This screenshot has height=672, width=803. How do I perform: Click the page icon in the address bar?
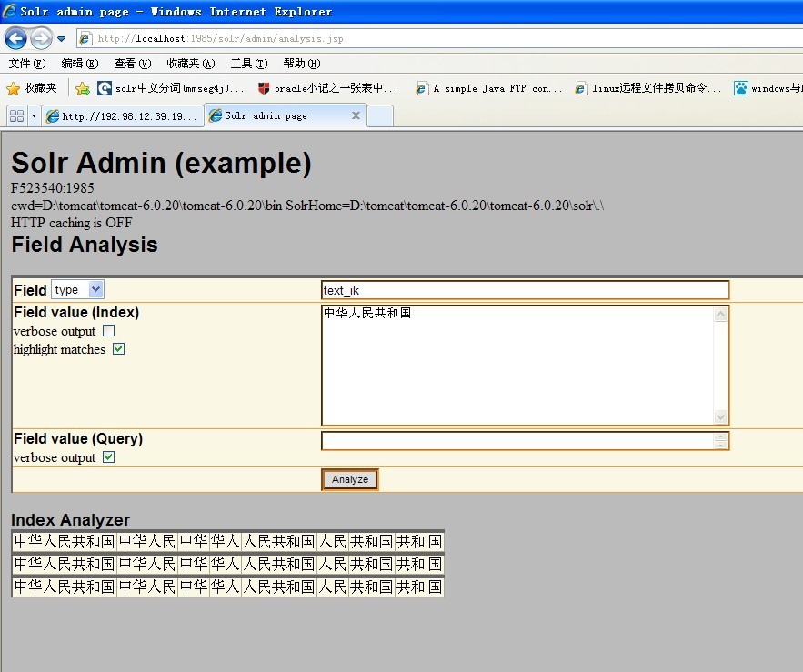(x=85, y=38)
